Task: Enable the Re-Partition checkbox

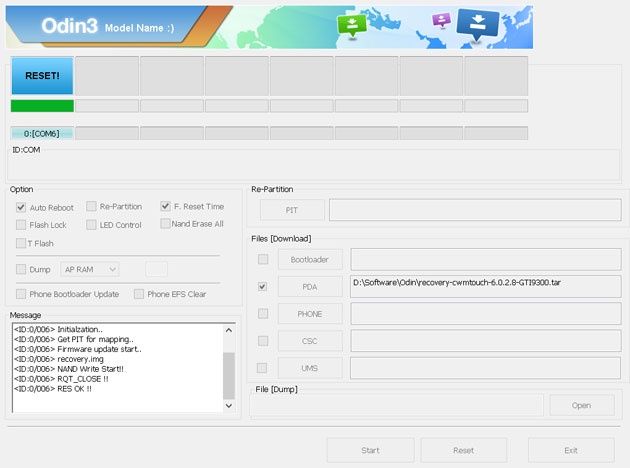Action: click(91, 206)
